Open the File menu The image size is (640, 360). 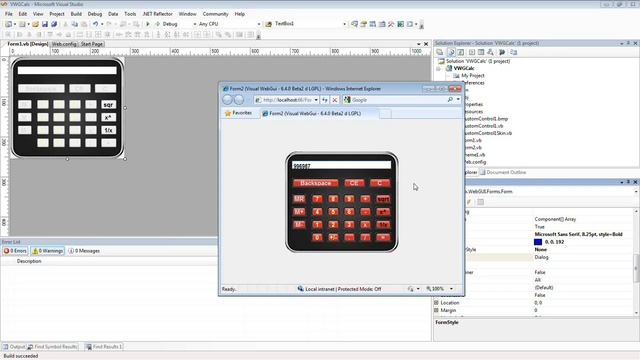tap(9, 14)
